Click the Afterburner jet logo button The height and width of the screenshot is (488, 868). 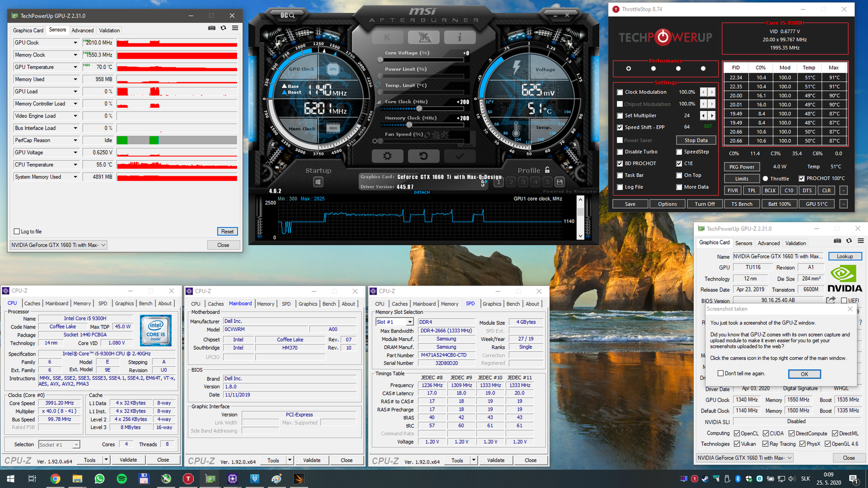[x=424, y=38]
